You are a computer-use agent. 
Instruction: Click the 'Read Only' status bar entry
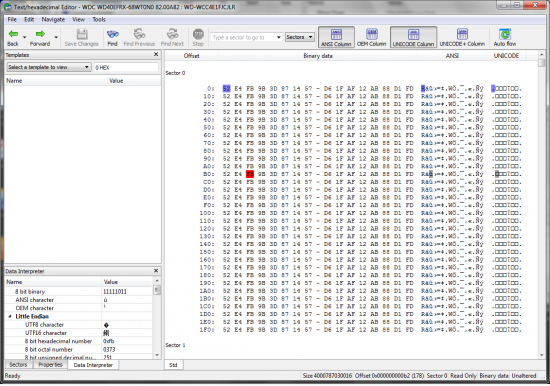click(x=463, y=376)
